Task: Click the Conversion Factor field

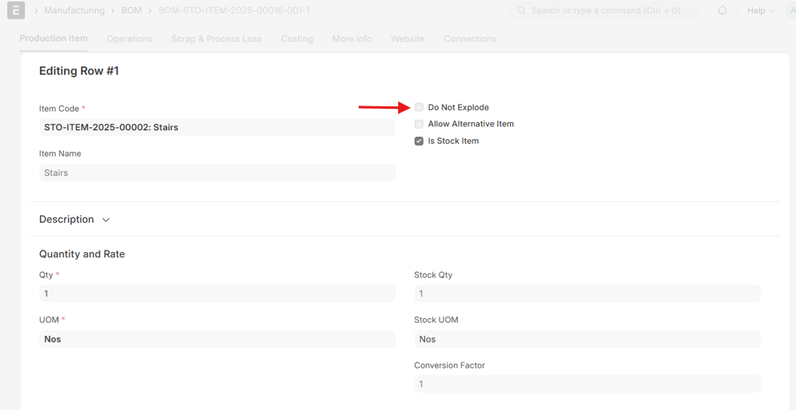Action: [x=587, y=384]
